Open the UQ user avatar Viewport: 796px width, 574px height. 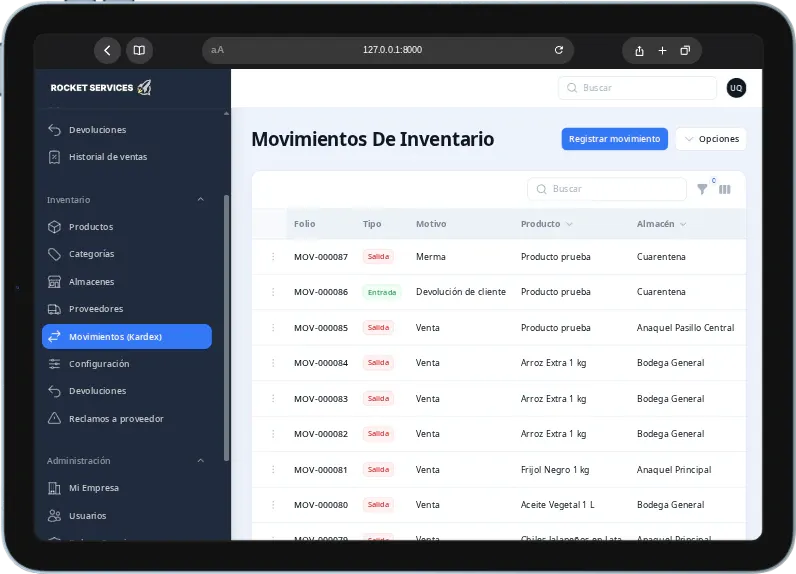[736, 88]
